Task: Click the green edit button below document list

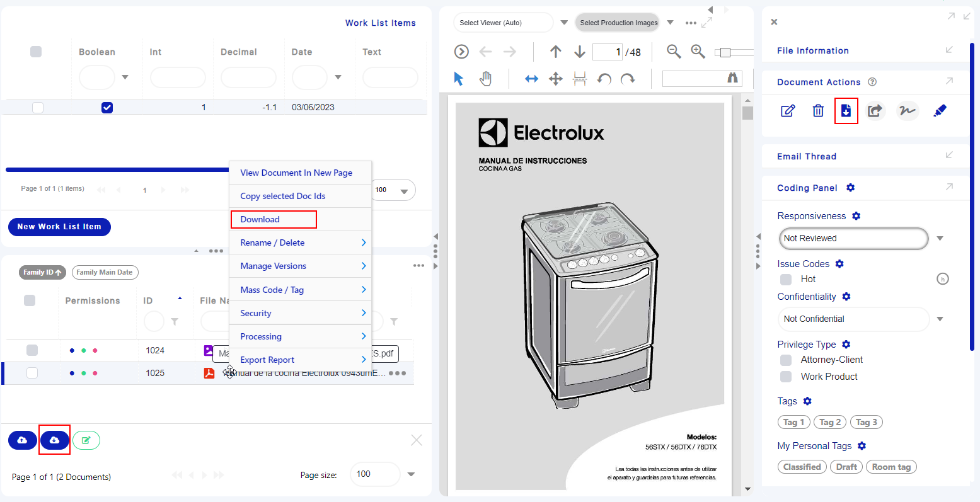Action: pos(86,440)
